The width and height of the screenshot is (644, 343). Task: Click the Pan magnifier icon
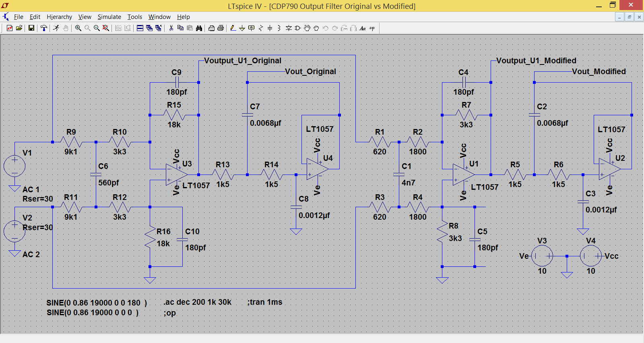click(87, 28)
